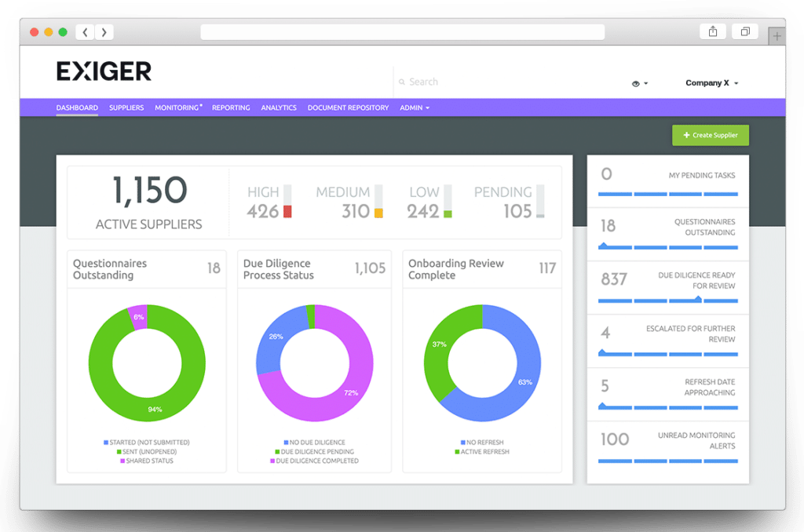Toggle Active Refresh legend item

482,451
